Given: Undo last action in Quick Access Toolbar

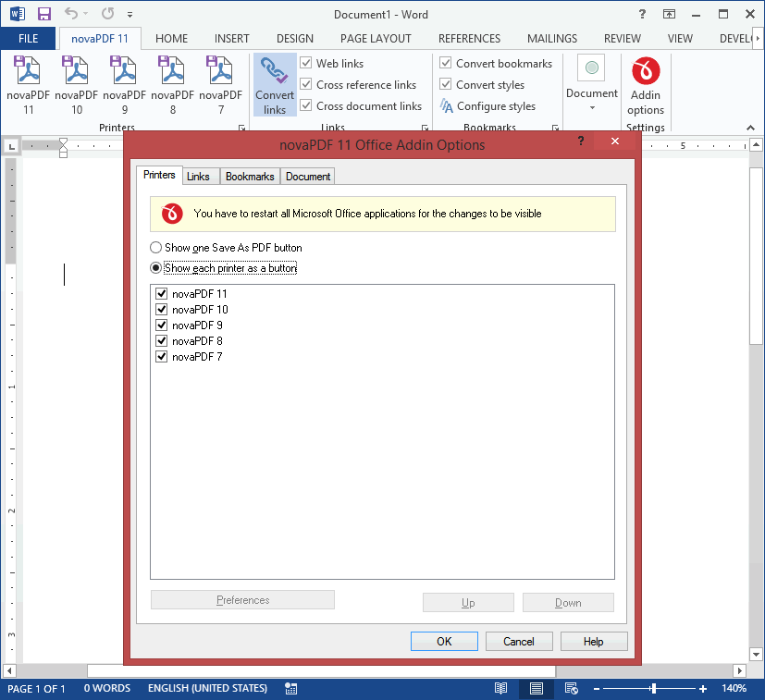Looking at the screenshot, I should tap(71, 14).
